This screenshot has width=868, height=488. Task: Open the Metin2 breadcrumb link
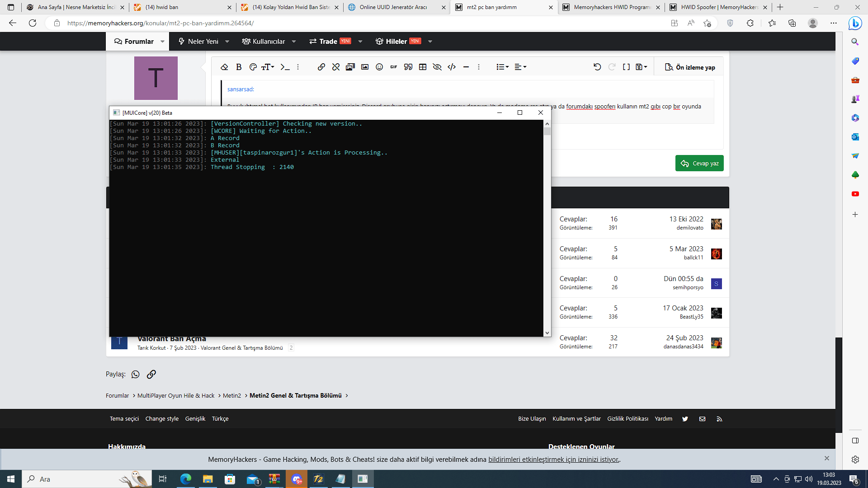click(232, 395)
